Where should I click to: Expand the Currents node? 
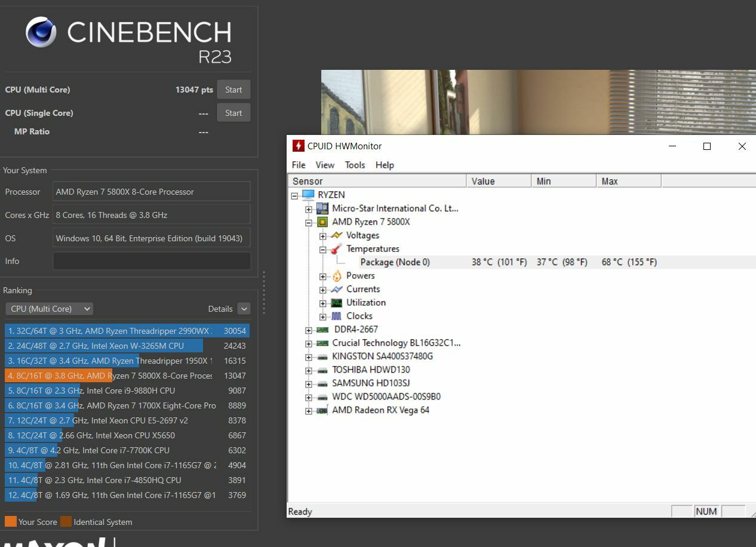323,290
